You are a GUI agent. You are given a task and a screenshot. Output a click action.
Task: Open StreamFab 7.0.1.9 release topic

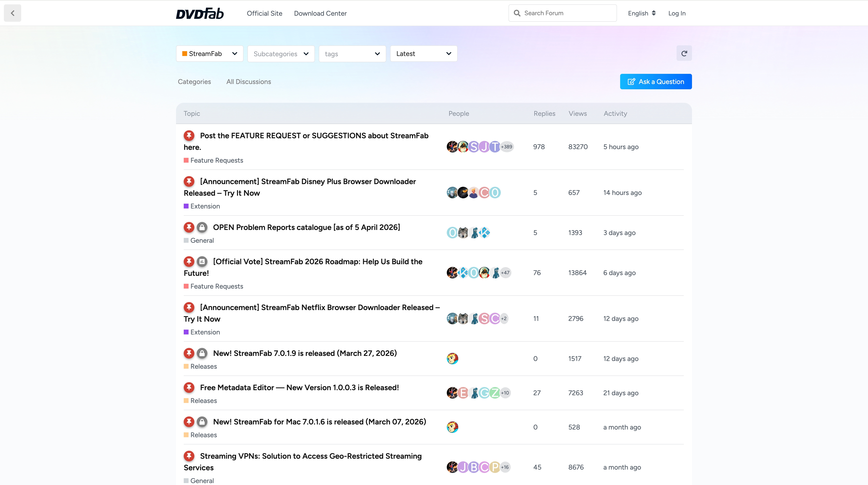[305, 353]
